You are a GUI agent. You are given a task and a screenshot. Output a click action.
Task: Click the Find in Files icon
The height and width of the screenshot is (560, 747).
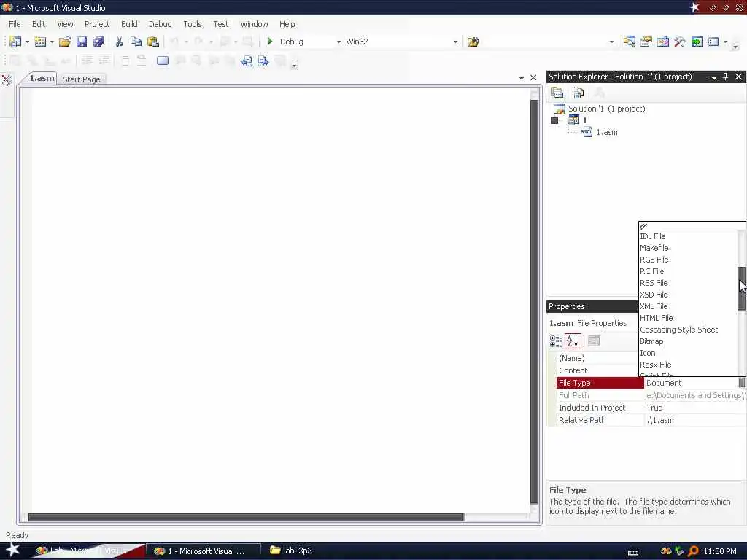[473, 42]
